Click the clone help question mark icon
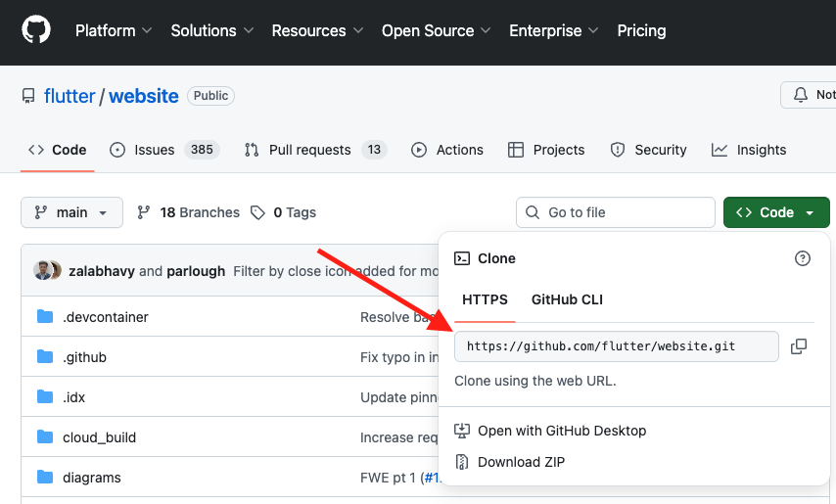 [x=803, y=258]
